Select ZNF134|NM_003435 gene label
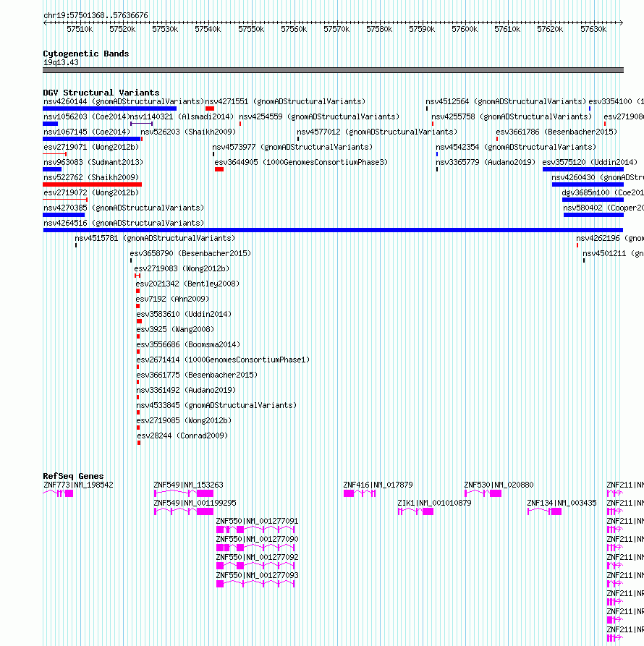 click(562, 503)
